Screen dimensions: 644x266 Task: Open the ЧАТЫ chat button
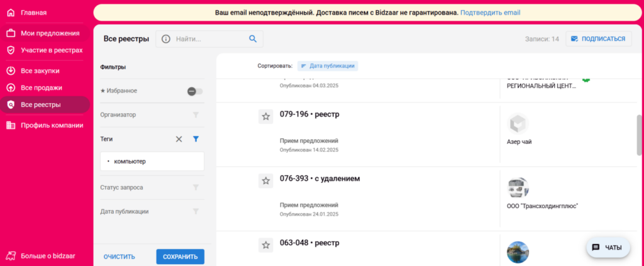(608, 248)
